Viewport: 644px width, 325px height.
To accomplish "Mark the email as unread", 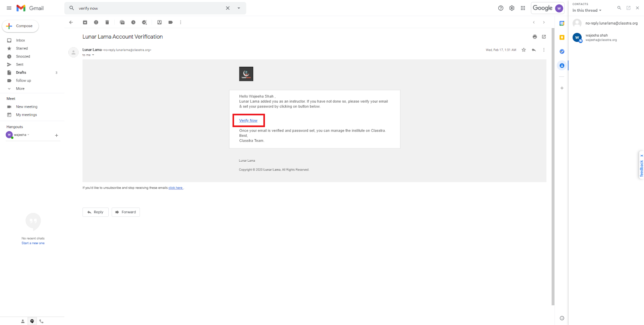I will pos(122,23).
